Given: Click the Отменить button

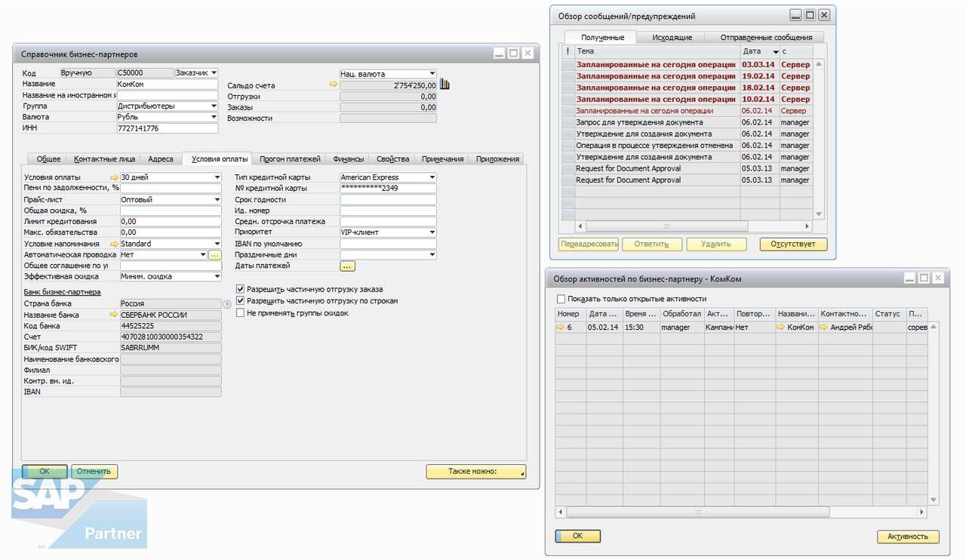Looking at the screenshot, I should pyautogui.click(x=94, y=471).
